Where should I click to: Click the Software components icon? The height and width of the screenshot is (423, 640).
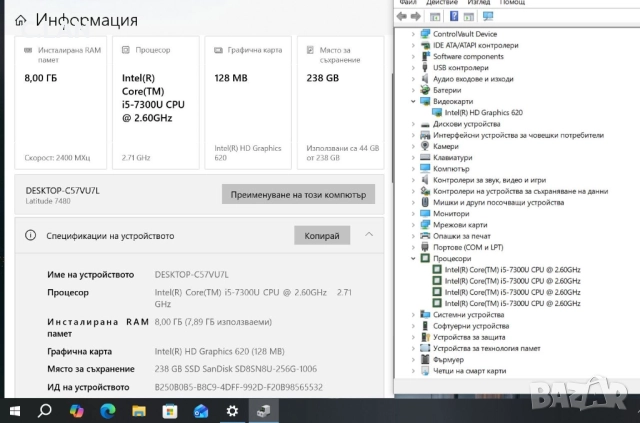click(425, 56)
